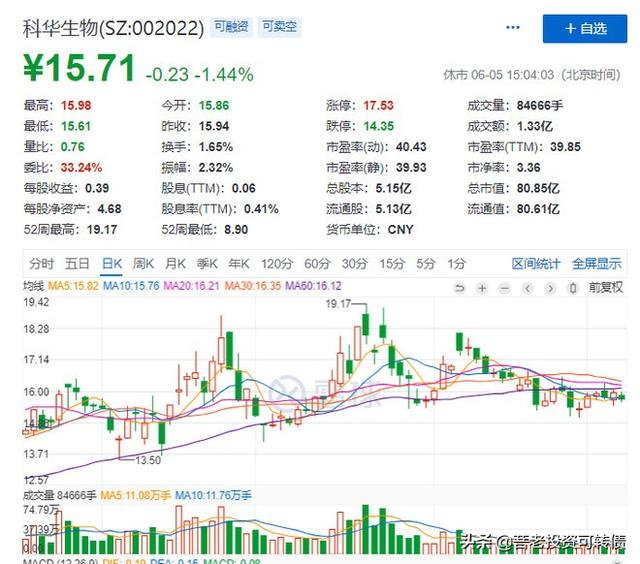640x564 pixels.
Task: Click the 今开 value 15.86
Action: point(214,106)
